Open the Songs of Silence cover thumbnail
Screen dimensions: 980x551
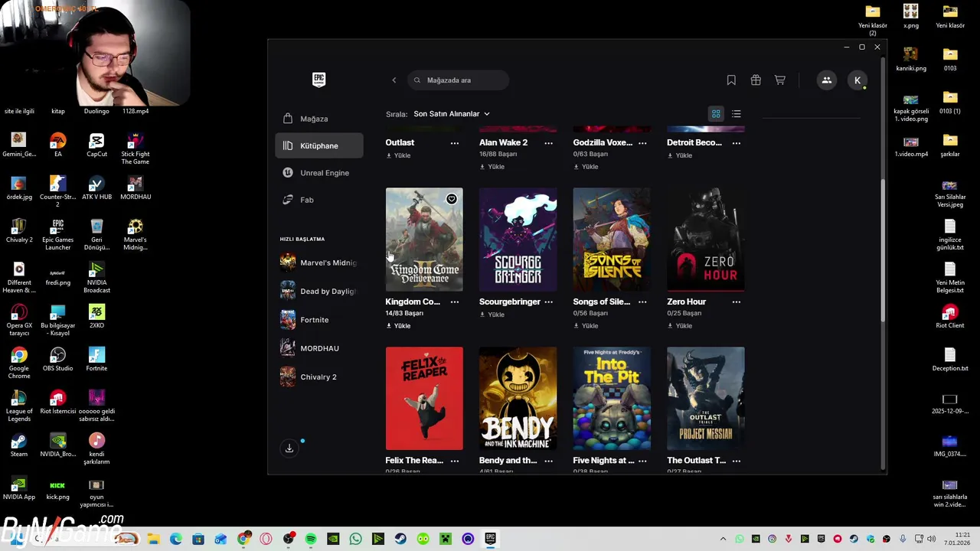[x=612, y=240]
